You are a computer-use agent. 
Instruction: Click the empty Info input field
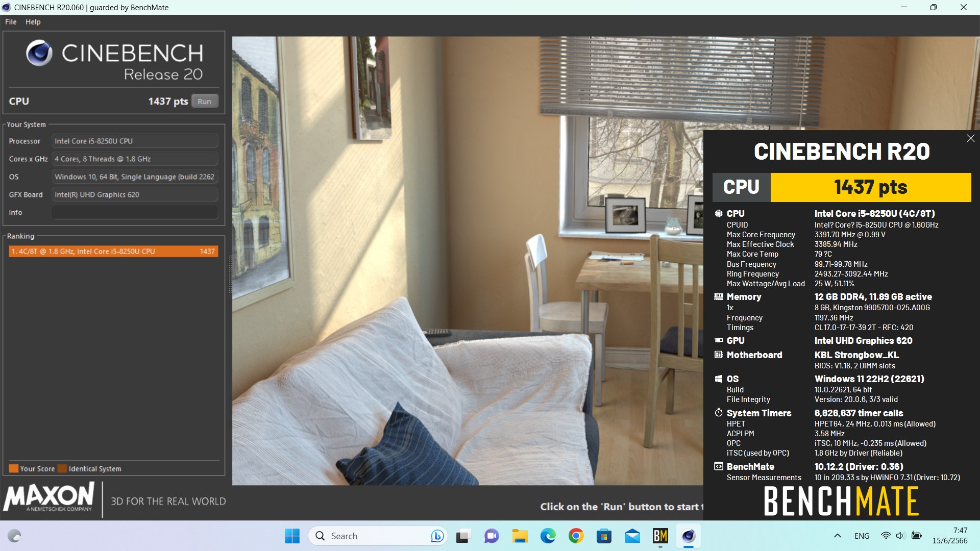tap(135, 212)
